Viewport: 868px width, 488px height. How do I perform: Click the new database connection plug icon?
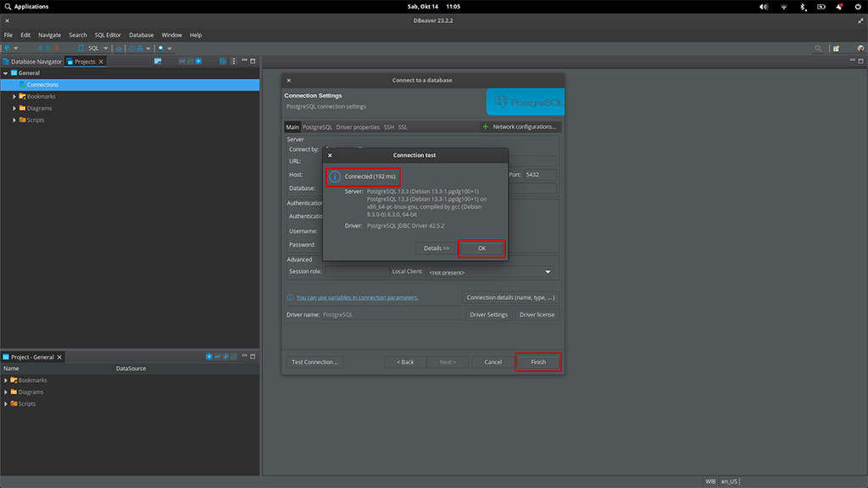tap(8, 48)
